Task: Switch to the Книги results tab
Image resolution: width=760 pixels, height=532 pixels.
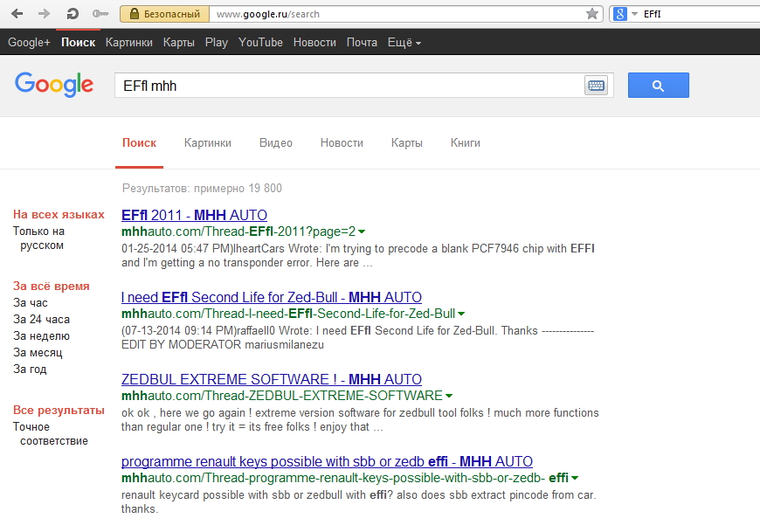Action: click(466, 143)
